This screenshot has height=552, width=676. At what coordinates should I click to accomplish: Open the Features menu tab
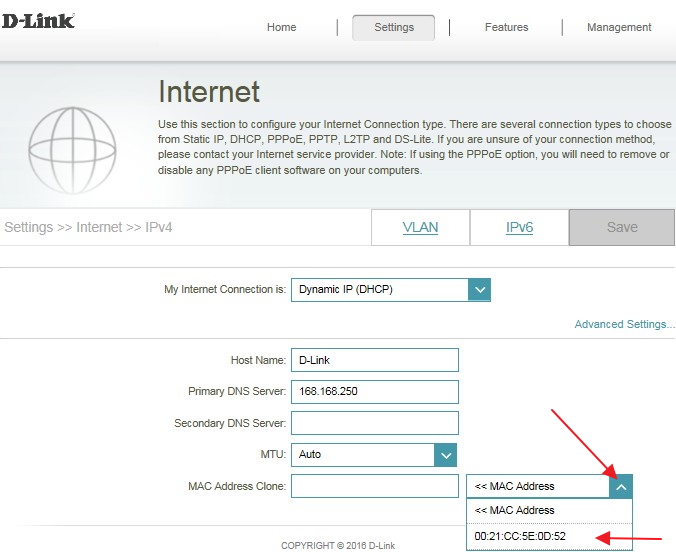tap(506, 28)
